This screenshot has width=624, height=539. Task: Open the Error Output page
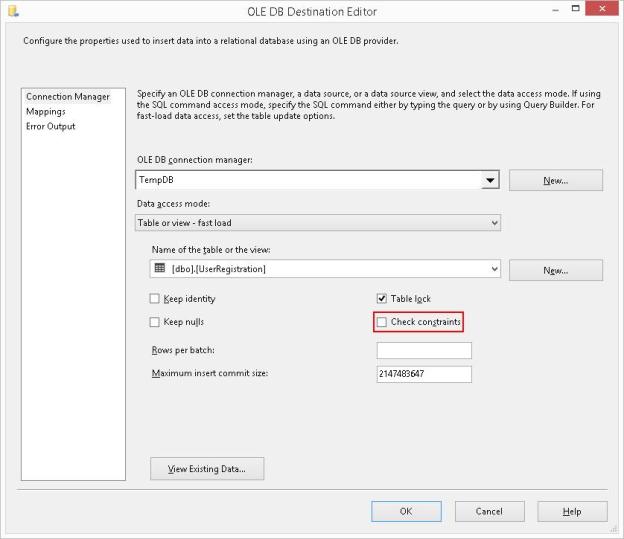(x=51, y=126)
